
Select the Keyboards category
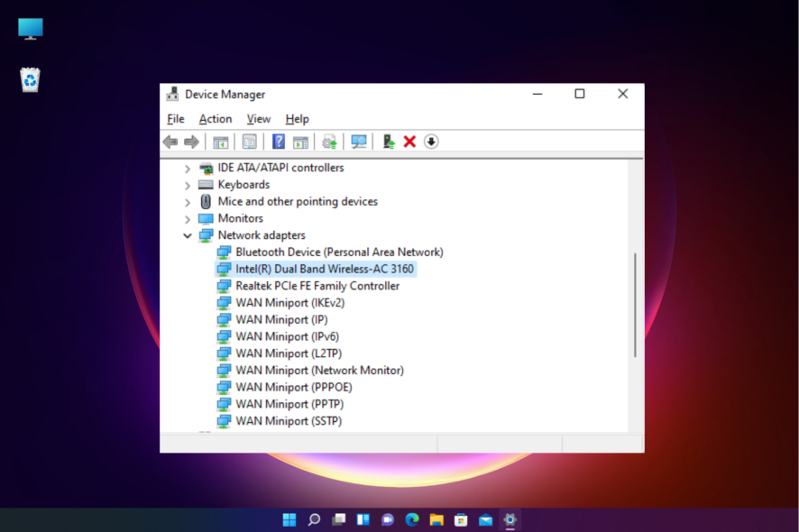click(x=243, y=185)
